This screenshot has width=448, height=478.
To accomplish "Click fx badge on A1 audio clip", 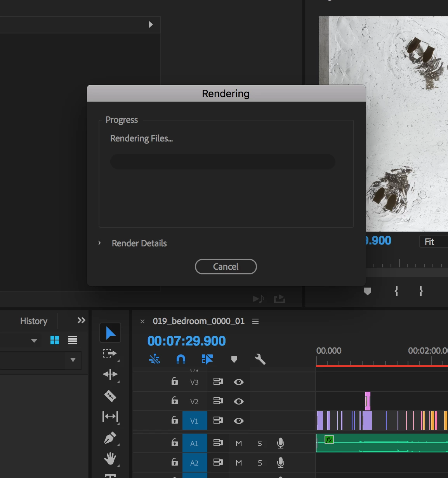I will (x=329, y=440).
